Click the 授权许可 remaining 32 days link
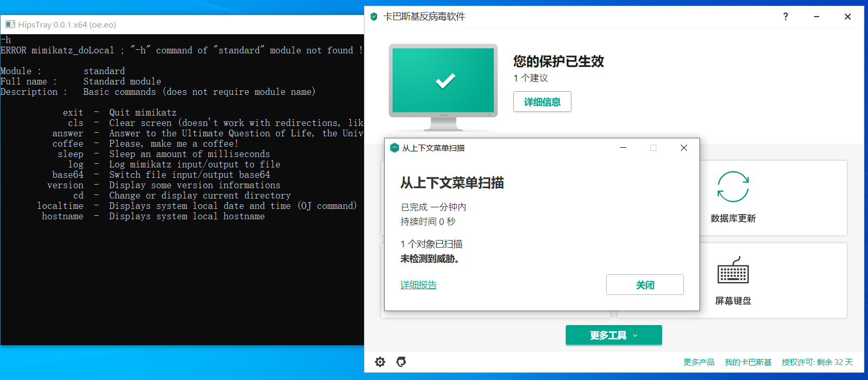The image size is (868, 380). tap(817, 362)
